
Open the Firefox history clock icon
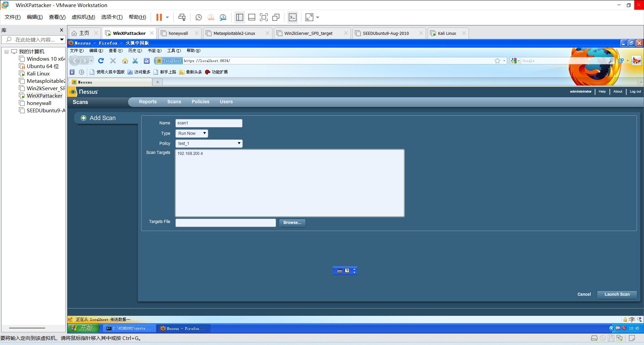tap(82, 72)
